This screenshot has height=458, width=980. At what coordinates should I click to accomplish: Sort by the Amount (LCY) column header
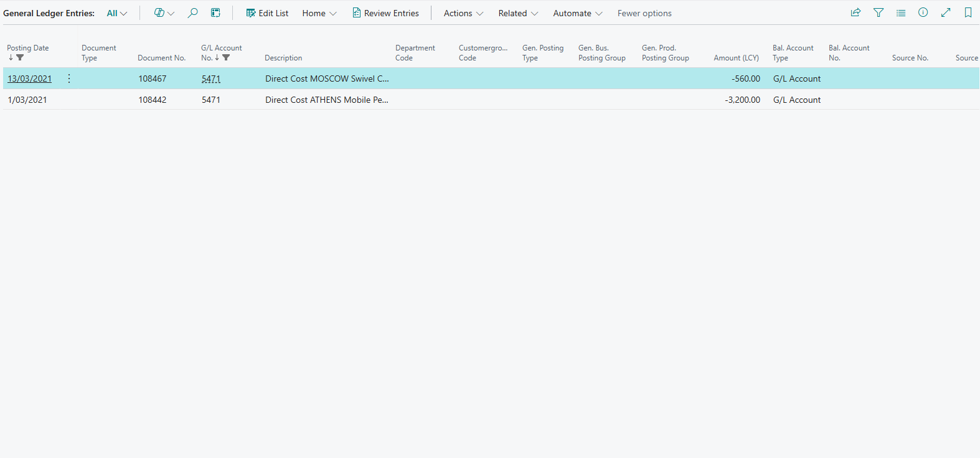coord(736,58)
